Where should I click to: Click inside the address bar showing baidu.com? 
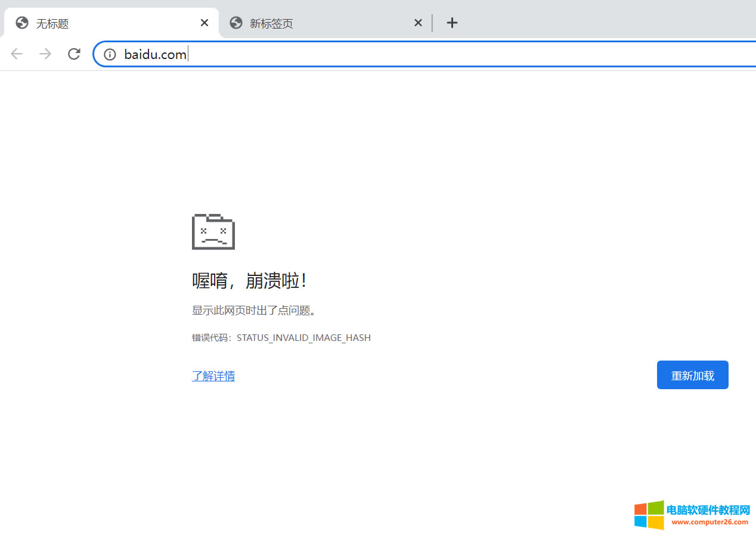[155, 54]
